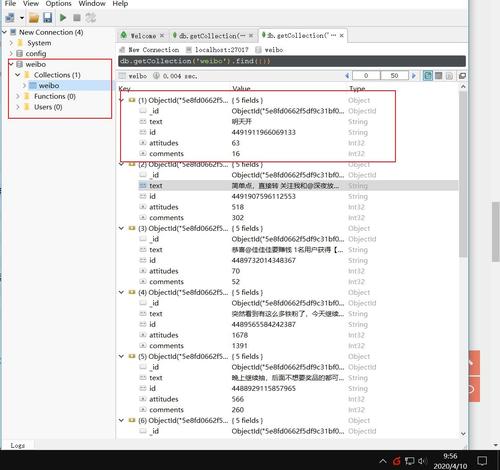
Task: Select the config database label
Action: (36, 53)
